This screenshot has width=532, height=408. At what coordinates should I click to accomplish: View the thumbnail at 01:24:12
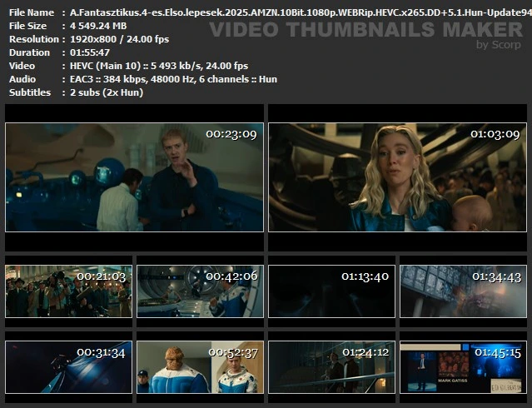coord(331,367)
